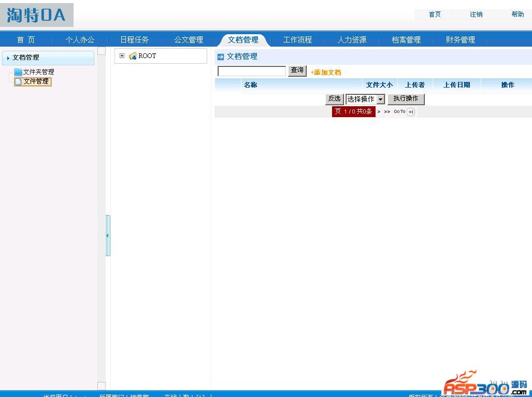Jump to last page with >> link

(387, 111)
